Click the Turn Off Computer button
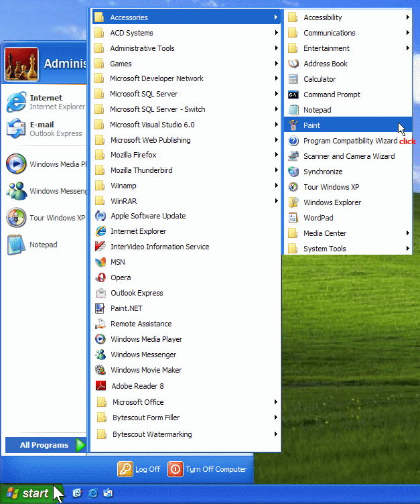Image resolution: width=420 pixels, height=504 pixels. [x=208, y=469]
